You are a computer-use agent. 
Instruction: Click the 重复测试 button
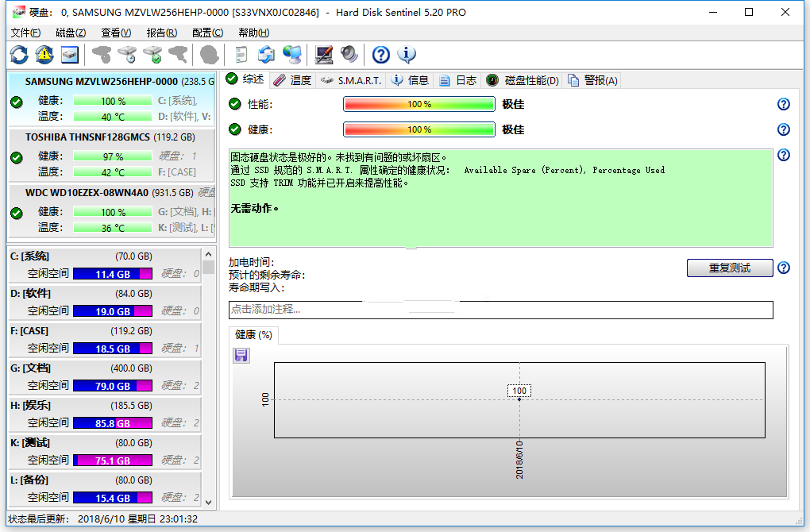[x=729, y=268]
